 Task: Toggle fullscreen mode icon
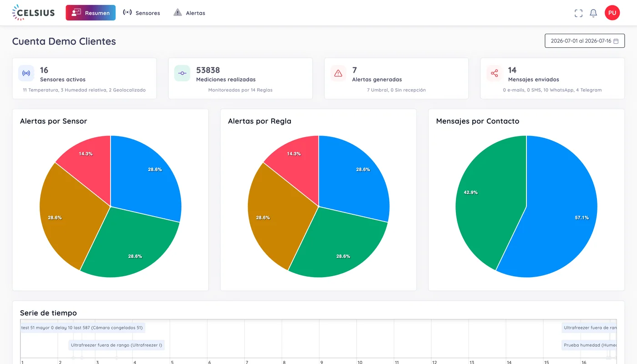click(x=578, y=13)
